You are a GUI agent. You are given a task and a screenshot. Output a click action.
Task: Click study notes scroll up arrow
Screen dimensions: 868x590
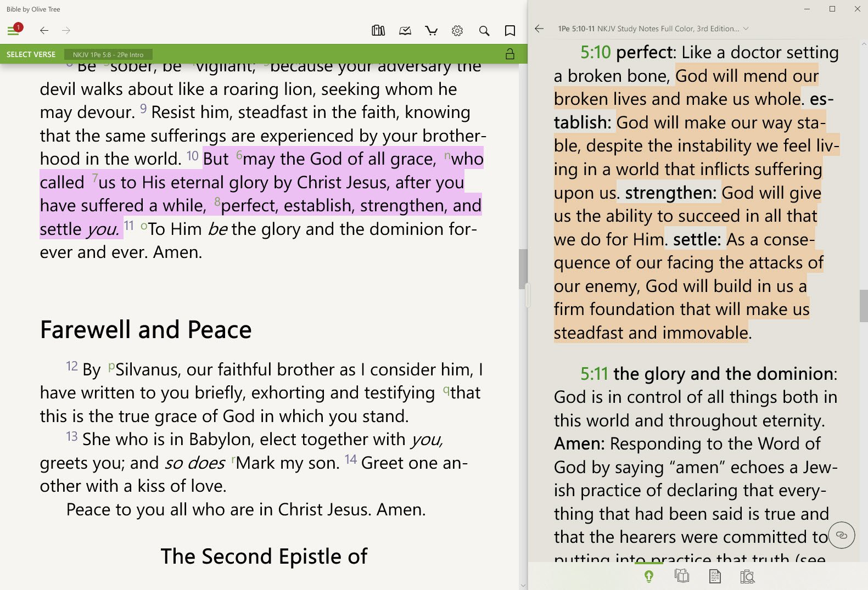[864, 44]
